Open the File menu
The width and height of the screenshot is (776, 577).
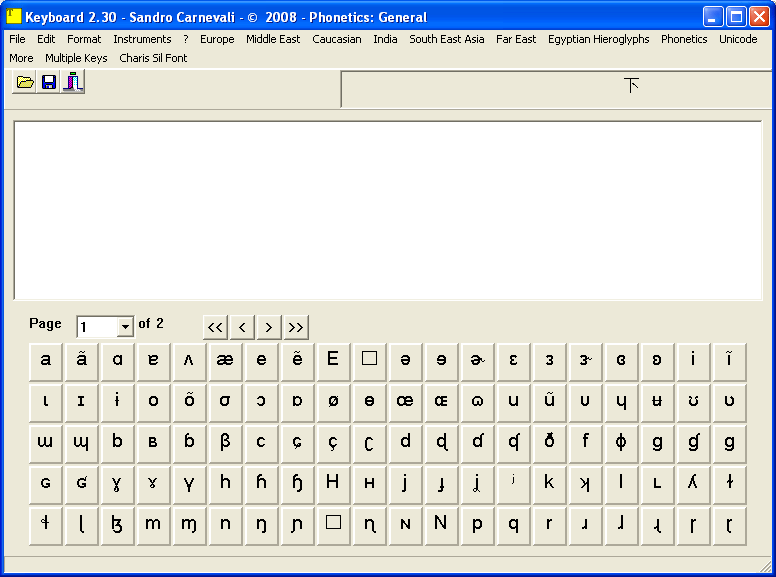(17, 39)
